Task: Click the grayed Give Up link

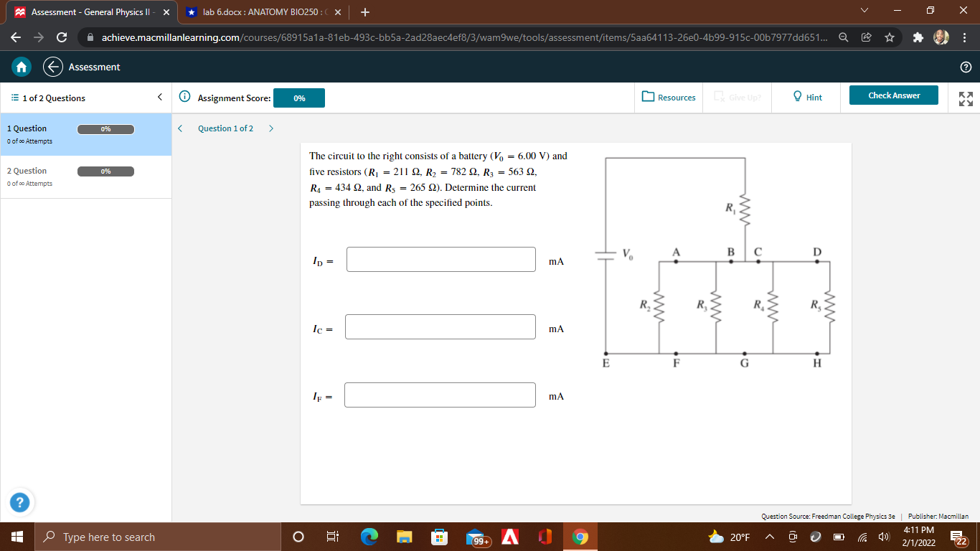Action: tap(737, 97)
